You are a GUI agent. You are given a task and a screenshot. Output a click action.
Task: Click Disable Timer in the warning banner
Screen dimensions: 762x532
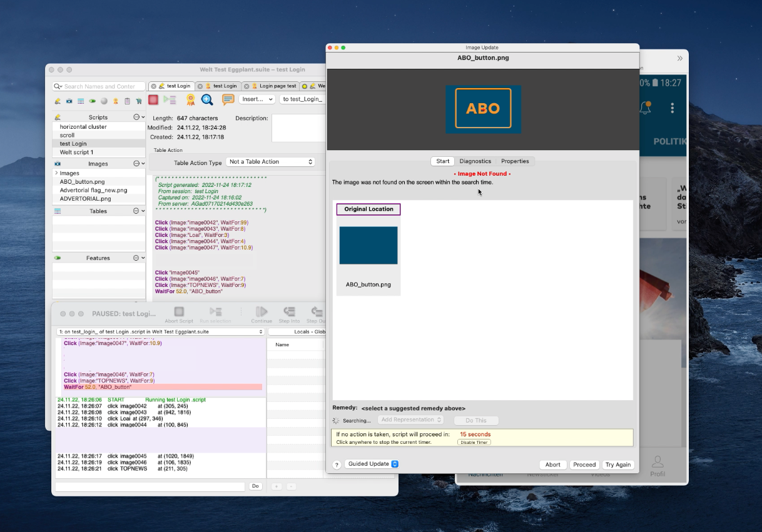coord(475,442)
